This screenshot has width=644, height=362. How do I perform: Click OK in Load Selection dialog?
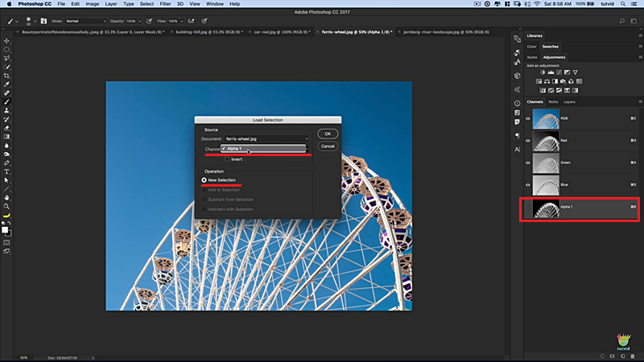click(328, 134)
